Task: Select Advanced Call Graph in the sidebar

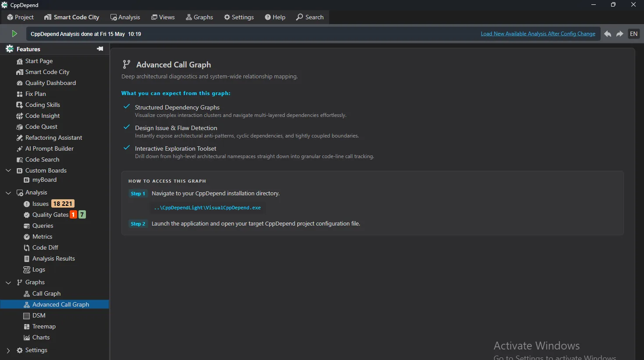Action: (55, 304)
